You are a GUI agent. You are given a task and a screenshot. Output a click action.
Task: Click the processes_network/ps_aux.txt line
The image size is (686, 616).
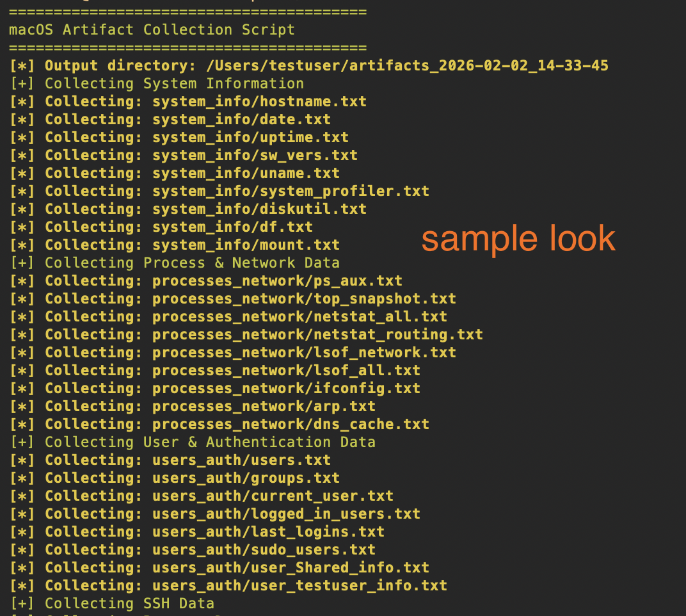click(x=277, y=281)
